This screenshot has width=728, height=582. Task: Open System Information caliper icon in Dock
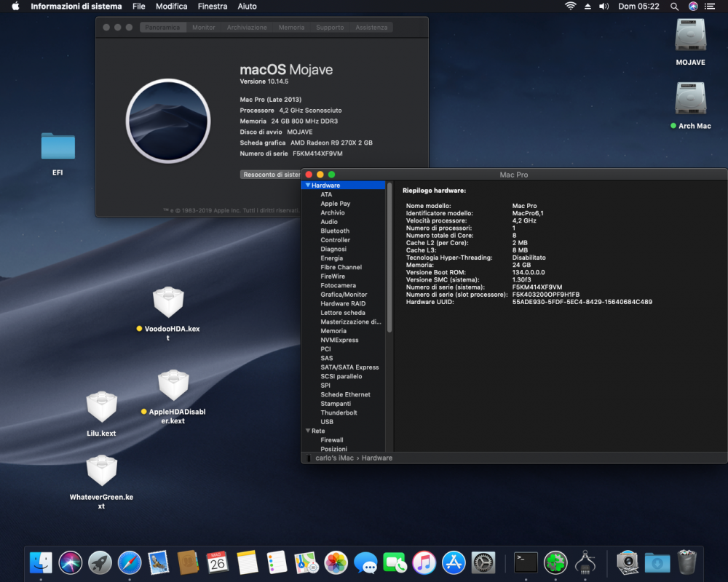click(x=585, y=562)
